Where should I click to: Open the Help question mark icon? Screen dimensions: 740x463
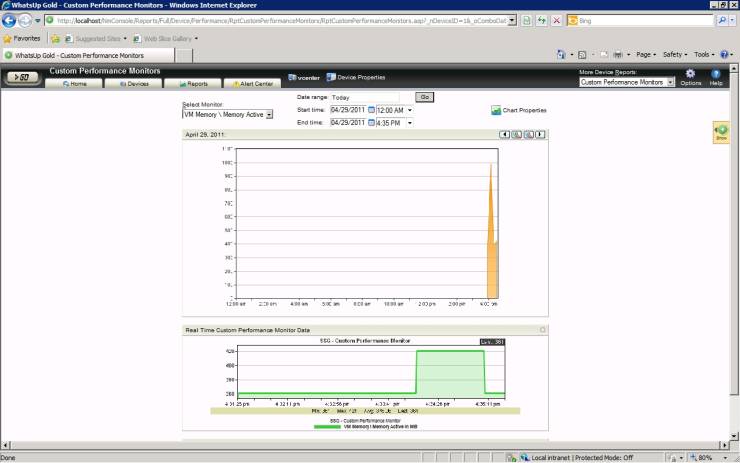click(716, 75)
